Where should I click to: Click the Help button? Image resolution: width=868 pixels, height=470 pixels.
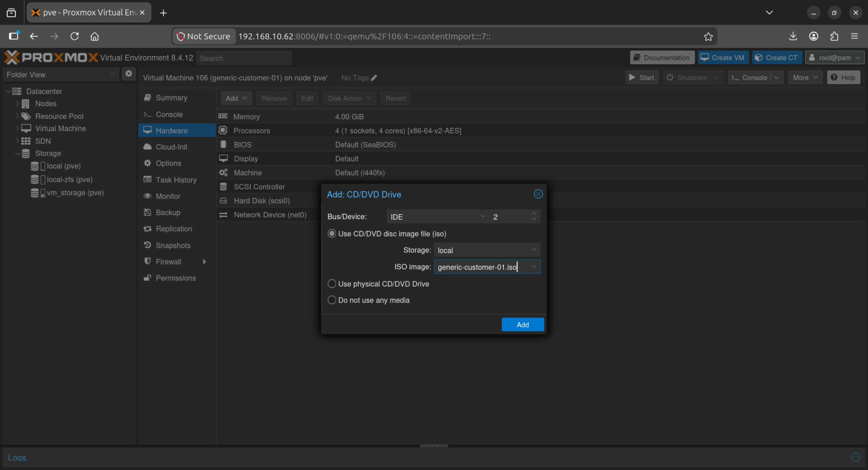coord(843,77)
